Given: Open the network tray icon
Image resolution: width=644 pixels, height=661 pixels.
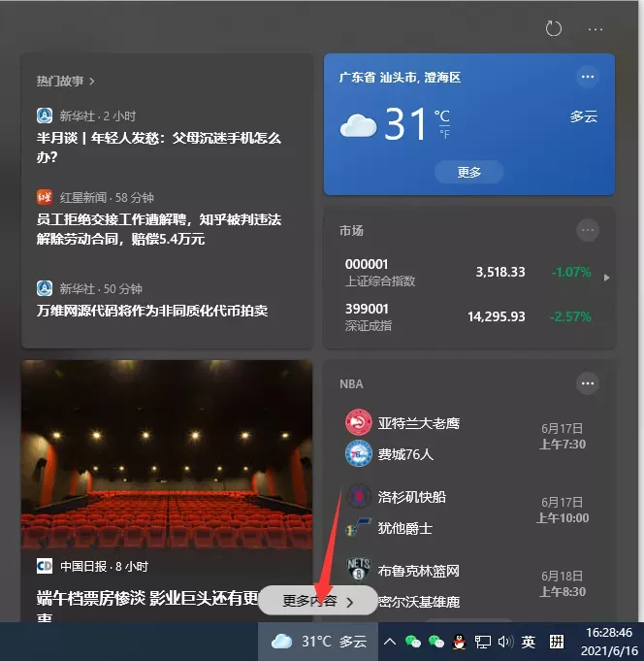Looking at the screenshot, I should (483, 642).
